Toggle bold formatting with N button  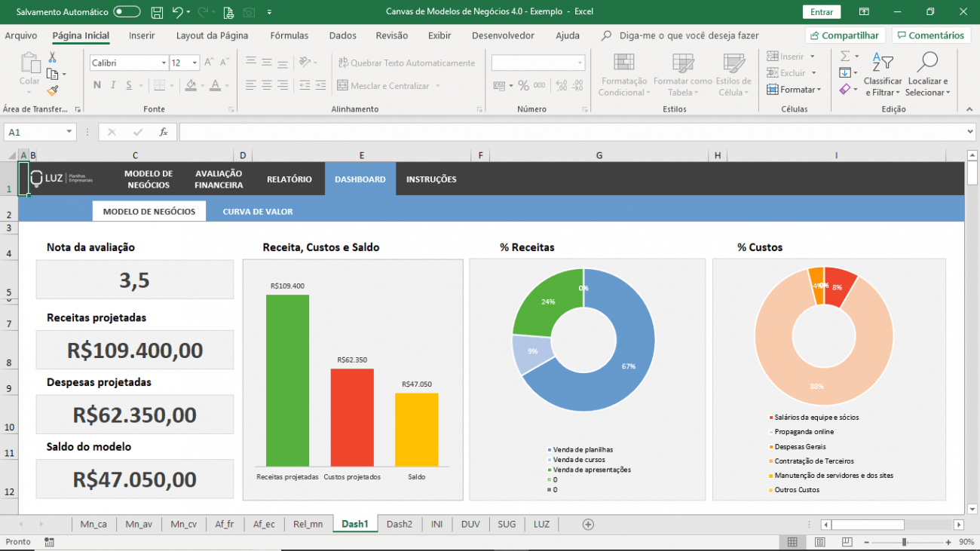[x=96, y=86]
